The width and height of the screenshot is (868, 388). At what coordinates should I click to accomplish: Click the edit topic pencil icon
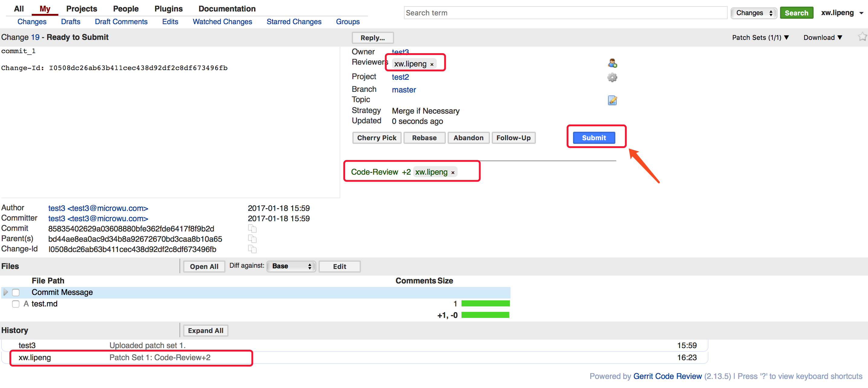click(612, 100)
